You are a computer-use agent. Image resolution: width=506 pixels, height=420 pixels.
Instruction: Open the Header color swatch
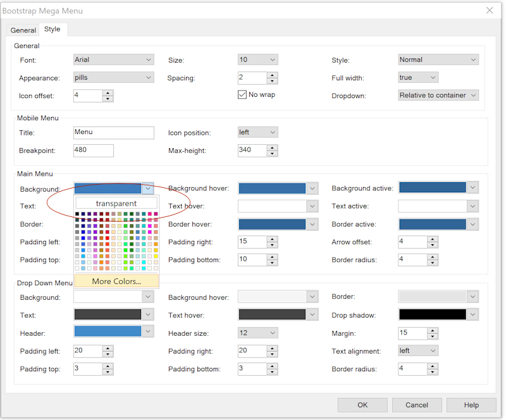point(108,331)
